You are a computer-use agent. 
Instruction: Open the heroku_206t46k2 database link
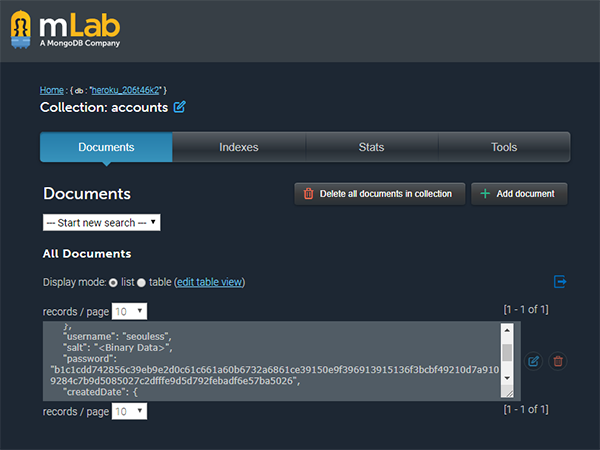tap(125, 90)
